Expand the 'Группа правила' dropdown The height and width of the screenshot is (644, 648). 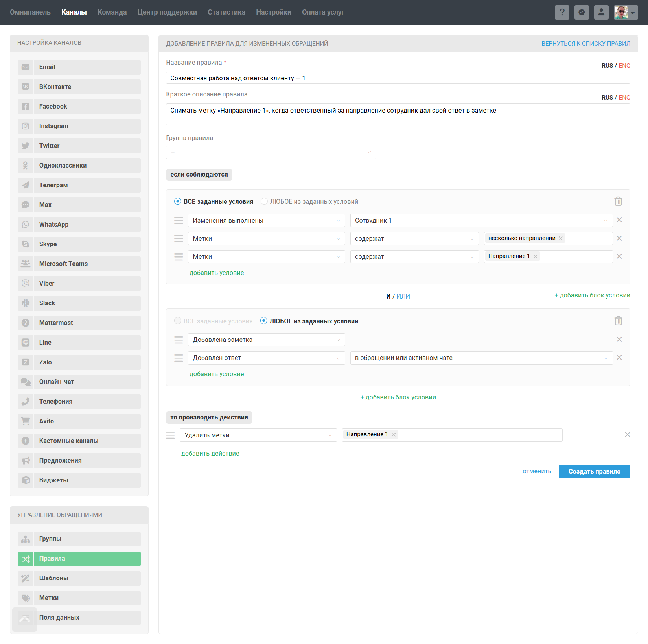click(271, 152)
